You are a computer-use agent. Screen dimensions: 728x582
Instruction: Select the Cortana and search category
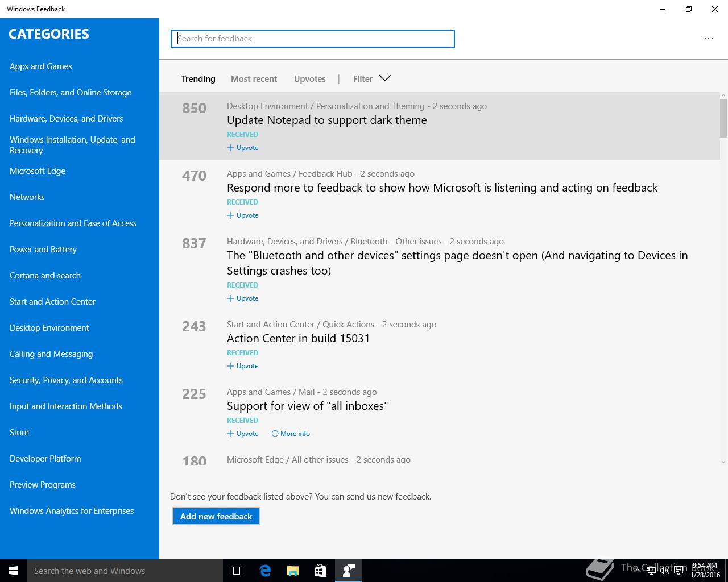(x=45, y=276)
